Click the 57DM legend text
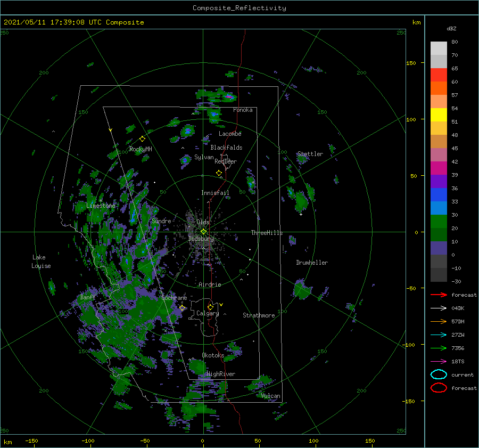Screen dimensions: 479x448 458,321
